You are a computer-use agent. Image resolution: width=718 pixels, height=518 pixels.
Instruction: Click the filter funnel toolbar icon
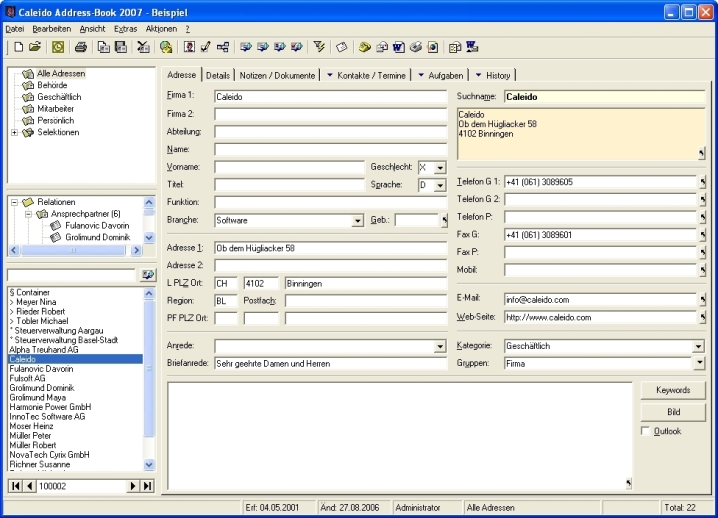point(320,47)
